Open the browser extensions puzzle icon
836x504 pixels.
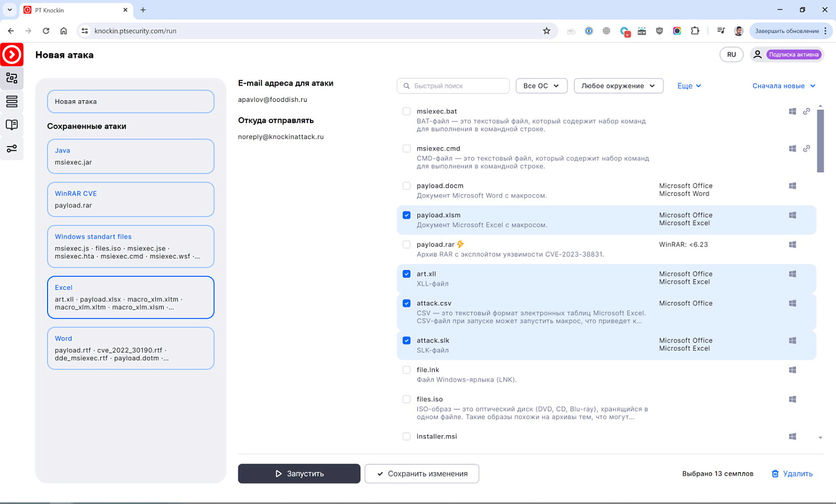click(x=695, y=31)
